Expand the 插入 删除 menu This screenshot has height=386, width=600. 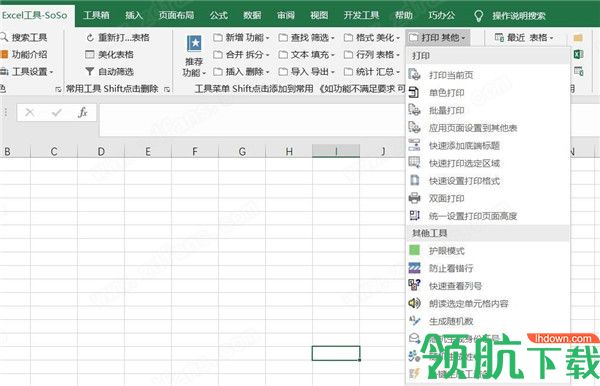click(241, 72)
